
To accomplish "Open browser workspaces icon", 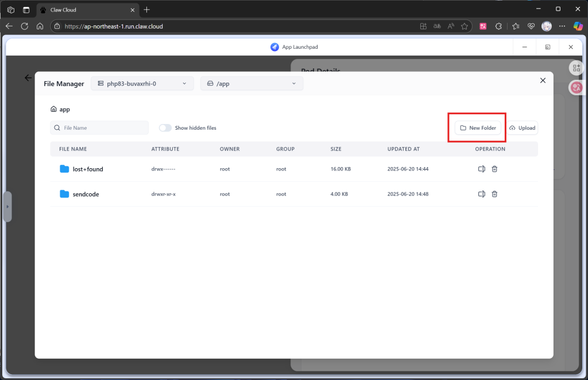I will (x=11, y=10).
